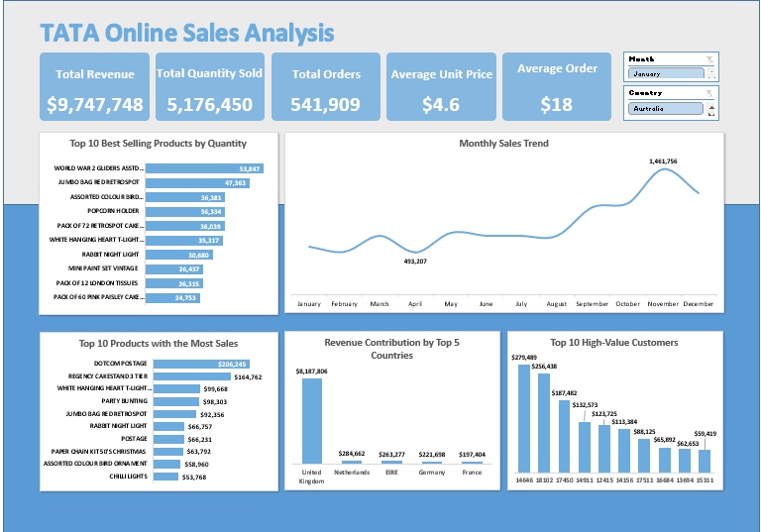The height and width of the screenshot is (532, 761).
Task: Select the Top 10 High-Value Customers title
Action: click(614, 342)
